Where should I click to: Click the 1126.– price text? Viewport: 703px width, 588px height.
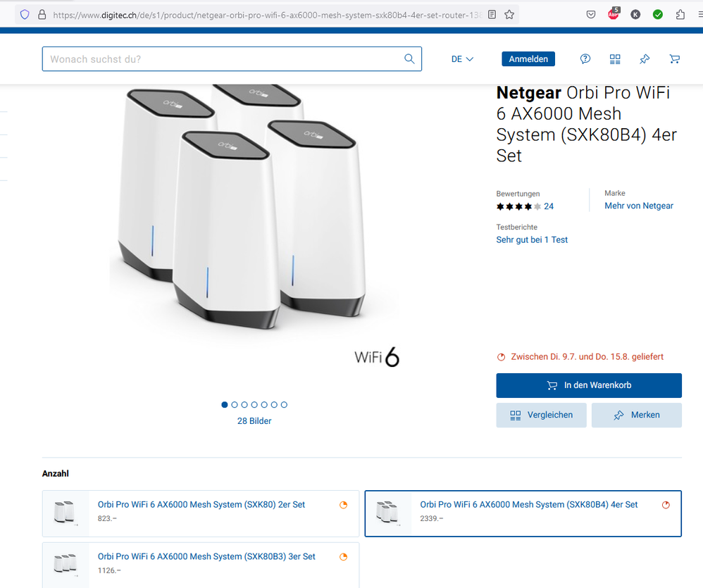pos(109,570)
